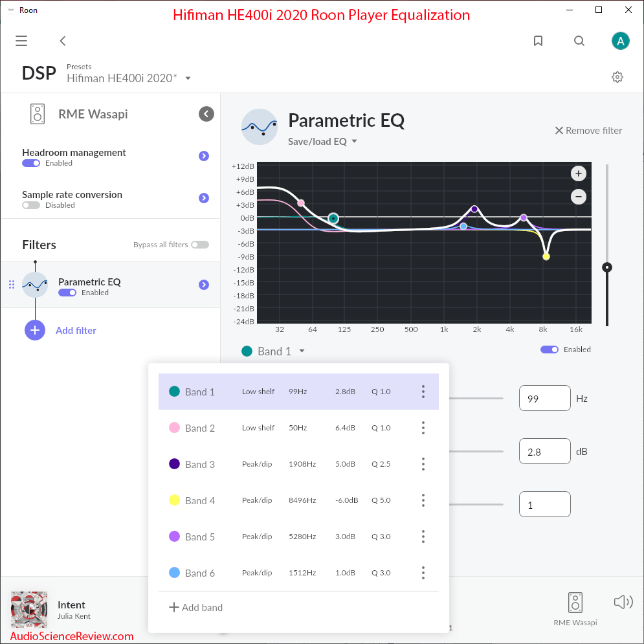The image size is (644, 644).
Task: Click the vertical graph gain slider handle
Action: click(x=606, y=267)
